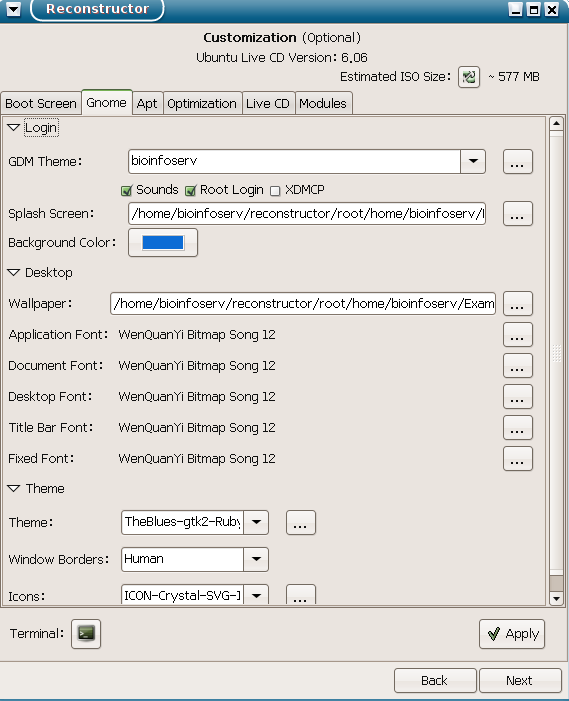Browse for the wallpaper file
The height and width of the screenshot is (701, 569).
pyautogui.click(x=518, y=304)
